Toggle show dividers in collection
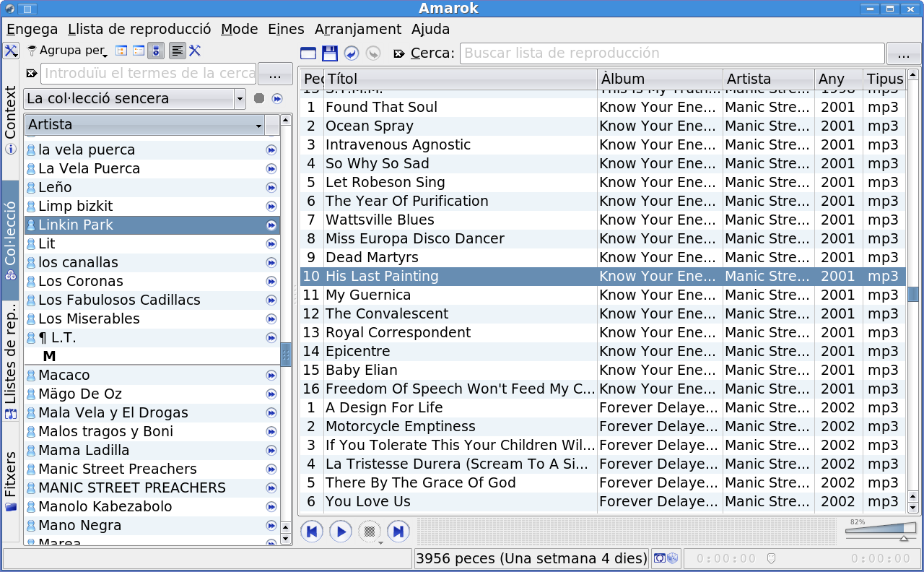This screenshot has width=924, height=572. coord(177,51)
